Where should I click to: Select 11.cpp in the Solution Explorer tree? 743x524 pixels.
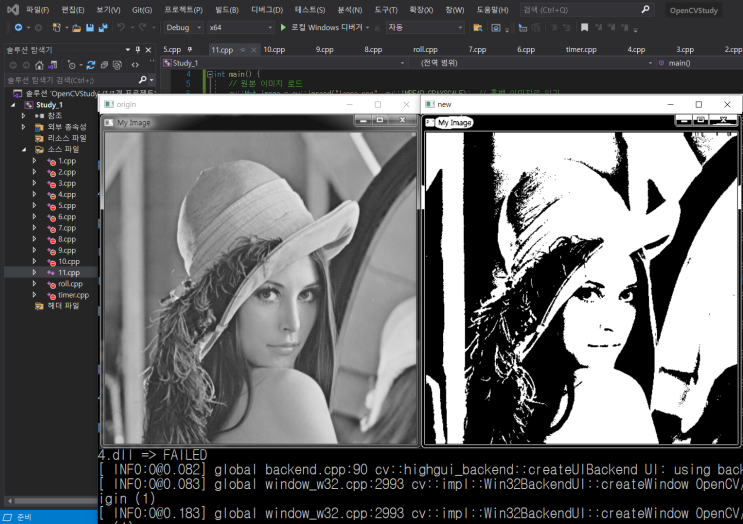[69, 272]
